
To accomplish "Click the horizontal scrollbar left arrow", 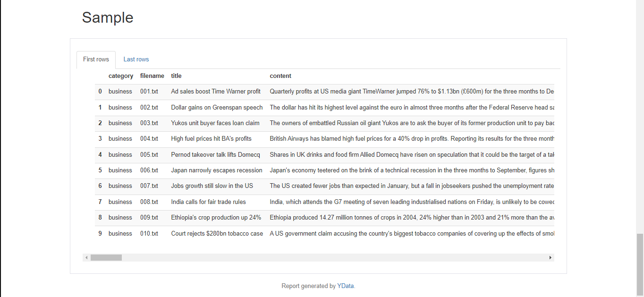I will pos(86,258).
